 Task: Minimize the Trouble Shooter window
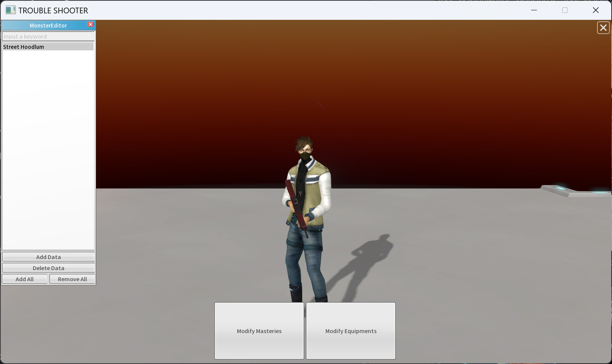click(x=534, y=10)
